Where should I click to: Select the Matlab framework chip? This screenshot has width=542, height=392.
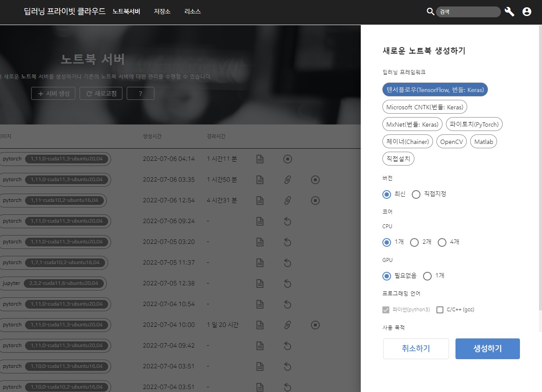point(484,141)
